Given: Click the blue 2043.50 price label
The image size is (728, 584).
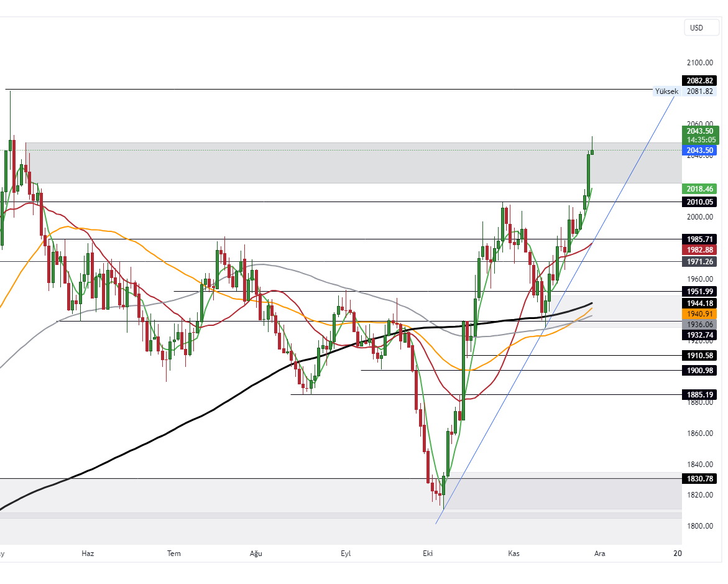Looking at the screenshot, I should [x=699, y=151].
